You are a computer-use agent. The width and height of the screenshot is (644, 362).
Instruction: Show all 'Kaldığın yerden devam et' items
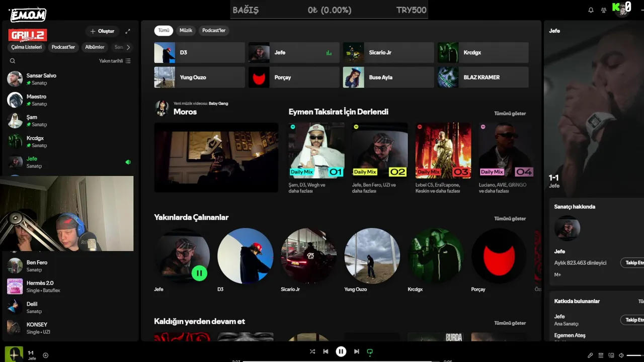coord(510,323)
